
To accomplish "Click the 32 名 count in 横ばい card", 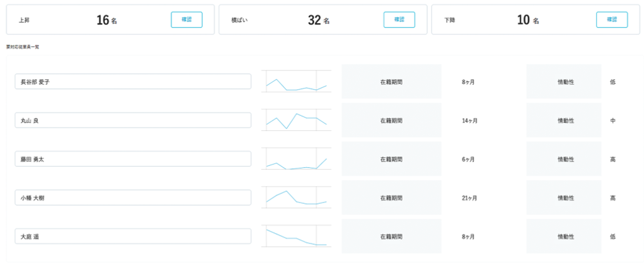I will 318,20.
